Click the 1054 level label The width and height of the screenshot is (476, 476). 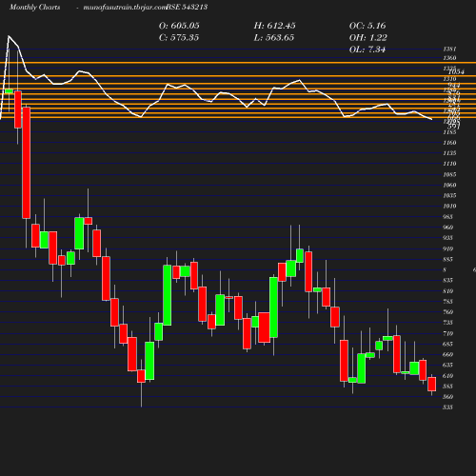click(456, 71)
